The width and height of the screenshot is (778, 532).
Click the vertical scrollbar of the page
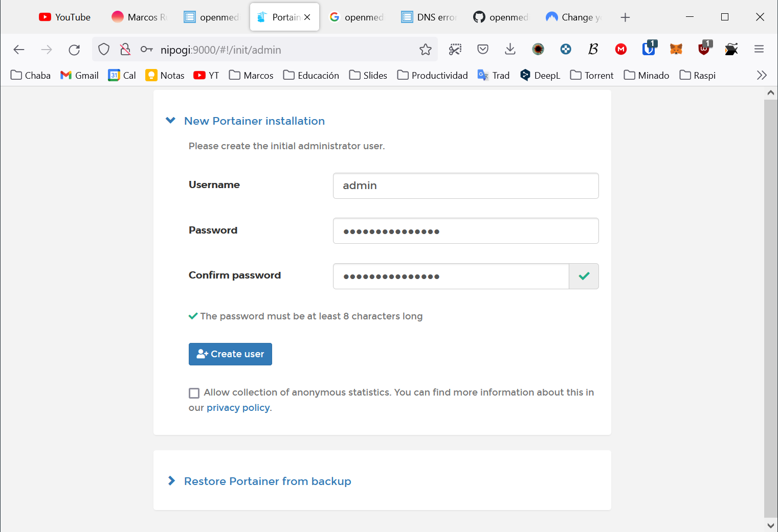point(770,307)
